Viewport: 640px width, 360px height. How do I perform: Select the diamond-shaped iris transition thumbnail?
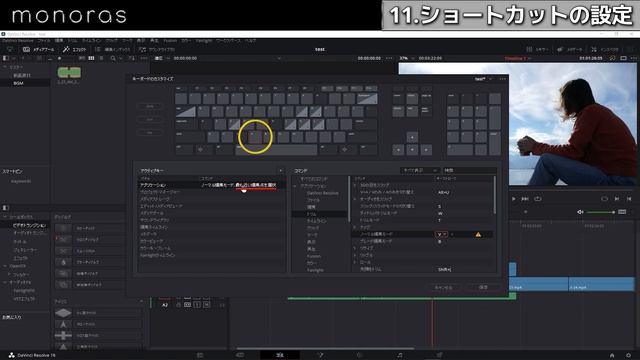63,313
